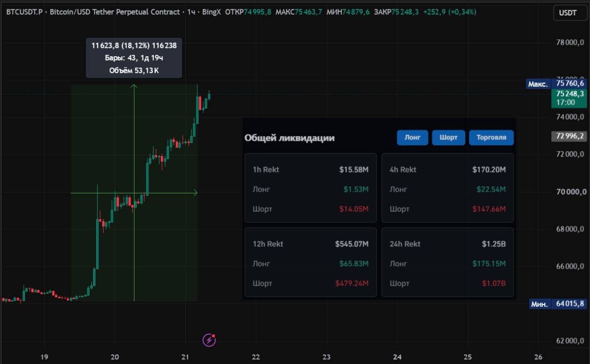The image size is (590, 364).
Task: Click the МАКС value 75 463,7
Action: point(308,12)
